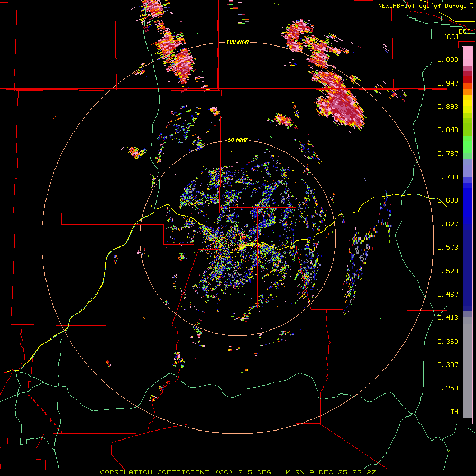Click the 0.733 legend value
The width and height of the screenshot is (476, 476).
coord(448,177)
